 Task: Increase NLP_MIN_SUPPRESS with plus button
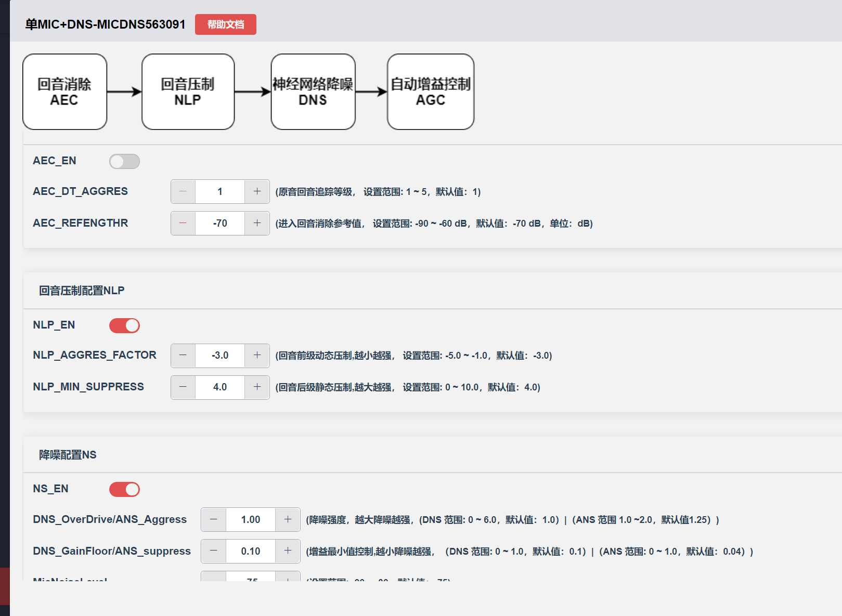pyautogui.click(x=257, y=387)
